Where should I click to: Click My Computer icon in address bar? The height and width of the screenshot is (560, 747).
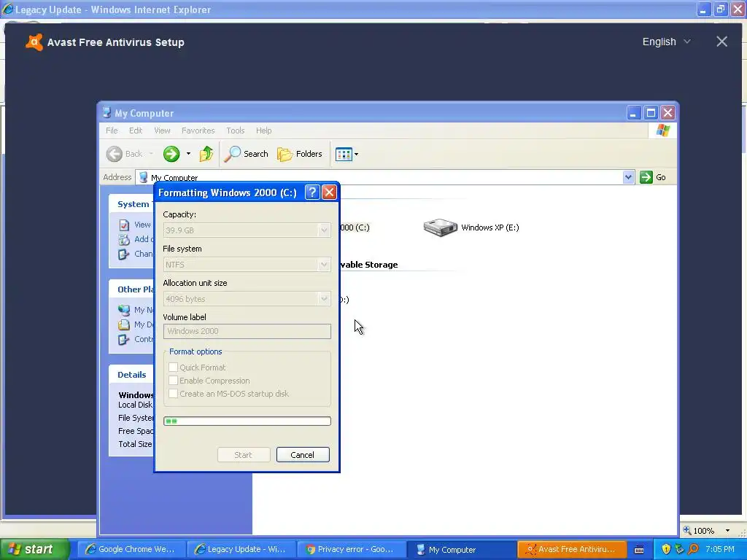(143, 177)
